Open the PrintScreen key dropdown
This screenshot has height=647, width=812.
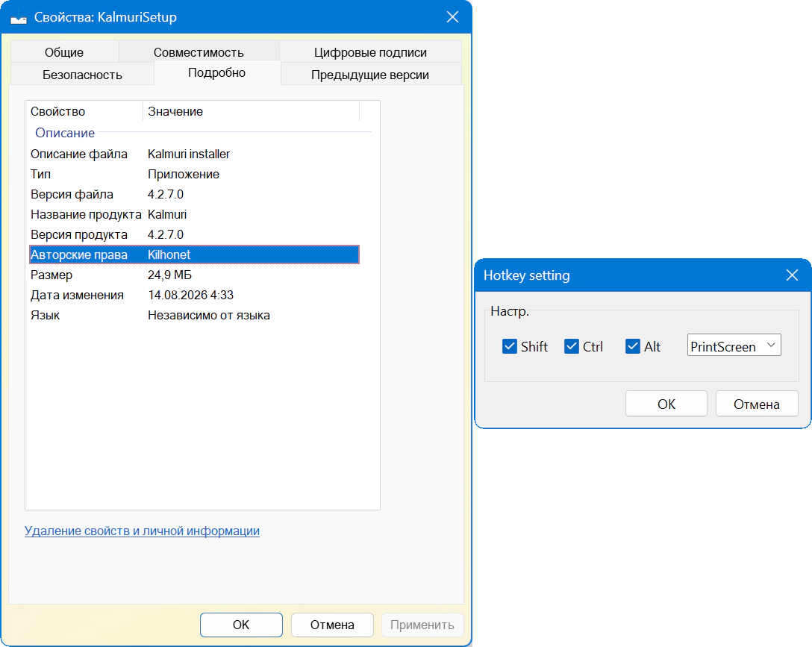click(734, 346)
